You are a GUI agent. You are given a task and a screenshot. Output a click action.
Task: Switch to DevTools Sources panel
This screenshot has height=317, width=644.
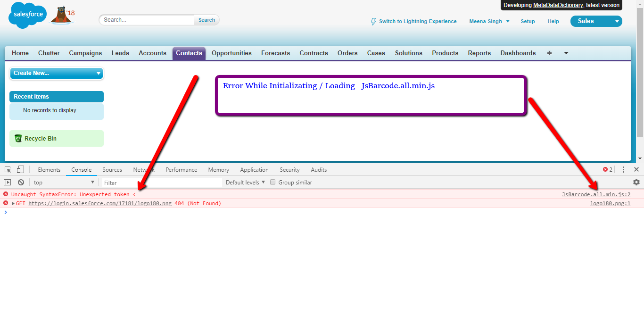112,169
